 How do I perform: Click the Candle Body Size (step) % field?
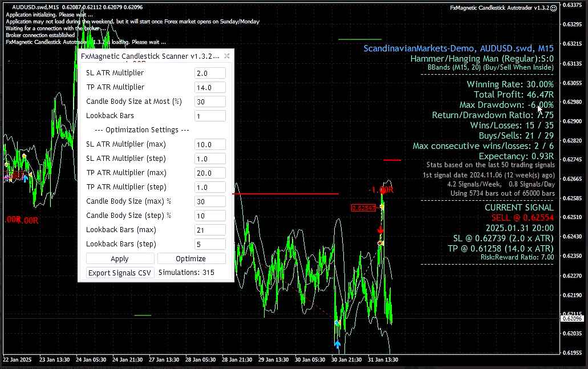[x=210, y=216]
